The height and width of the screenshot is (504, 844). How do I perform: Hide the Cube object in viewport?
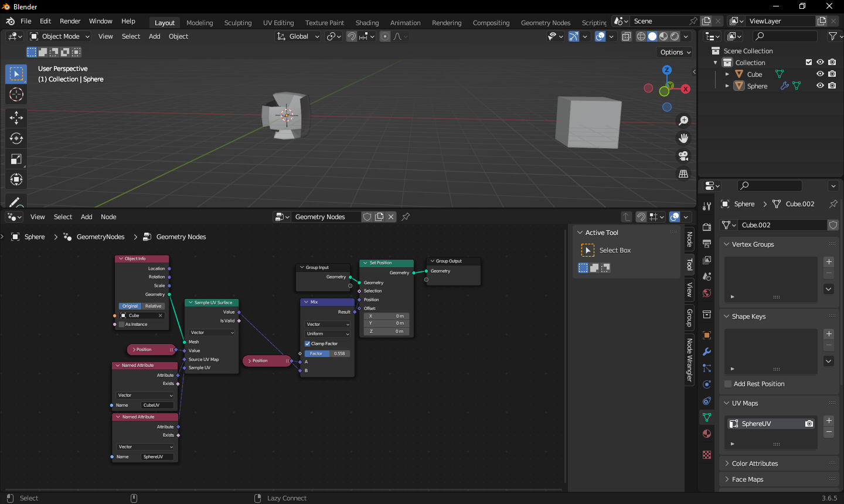821,74
